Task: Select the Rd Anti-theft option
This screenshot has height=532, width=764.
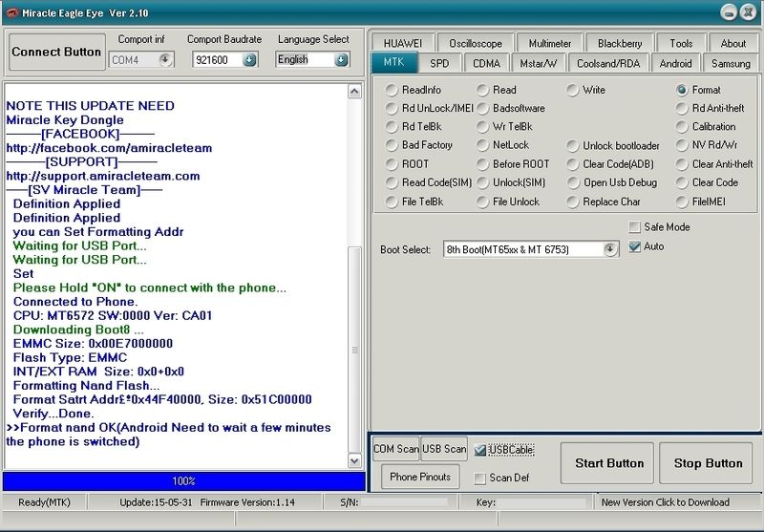Action: pyautogui.click(x=710, y=108)
